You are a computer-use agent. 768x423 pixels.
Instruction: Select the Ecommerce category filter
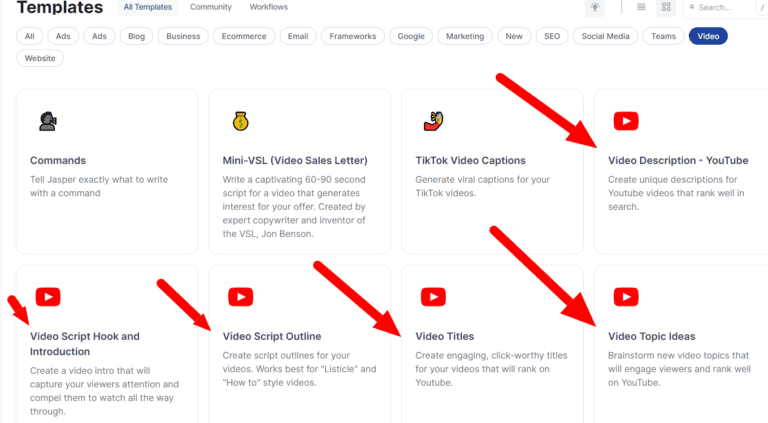244,36
